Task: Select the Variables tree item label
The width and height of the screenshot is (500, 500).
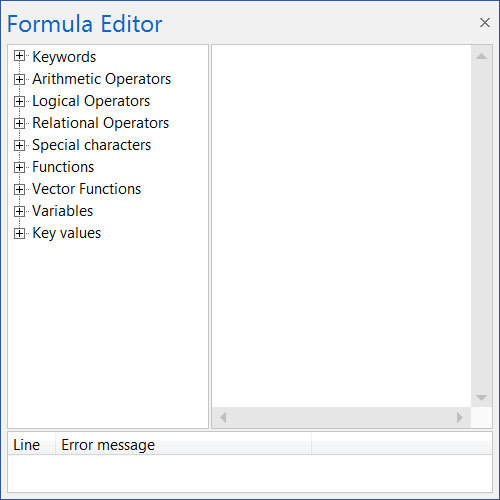Action: tap(62, 211)
